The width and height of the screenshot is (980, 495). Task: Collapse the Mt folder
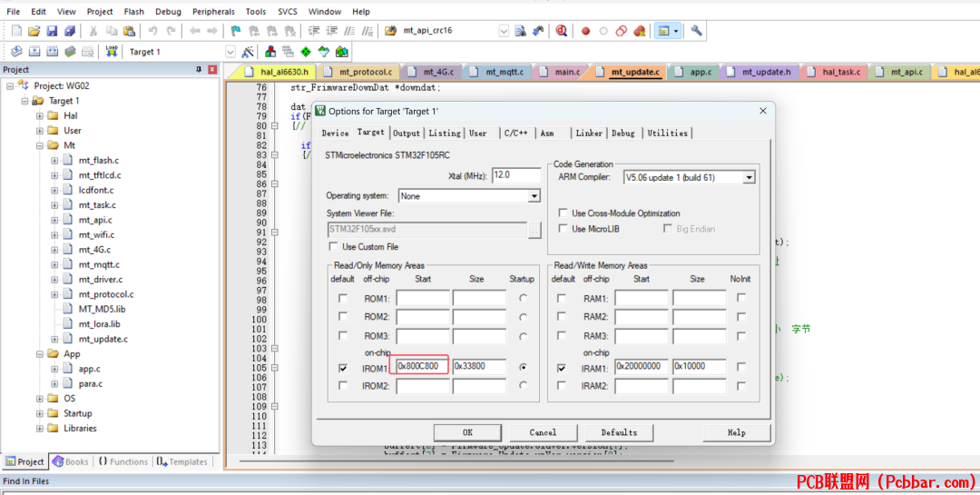click(39, 145)
